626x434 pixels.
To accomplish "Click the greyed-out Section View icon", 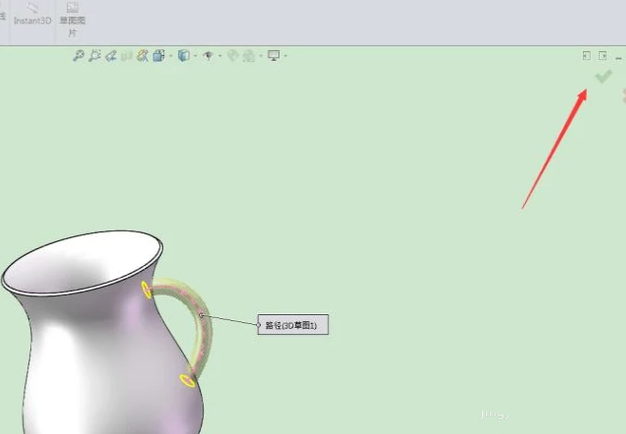I will click(127, 55).
